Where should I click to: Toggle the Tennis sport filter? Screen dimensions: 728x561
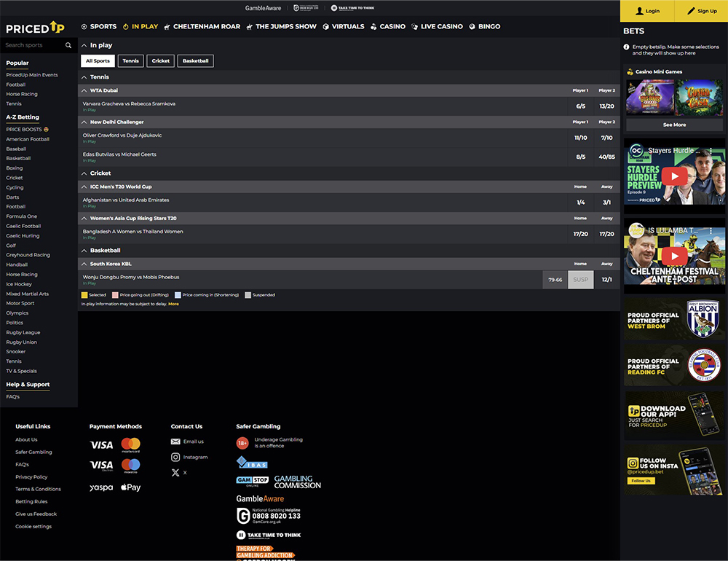pos(131,61)
